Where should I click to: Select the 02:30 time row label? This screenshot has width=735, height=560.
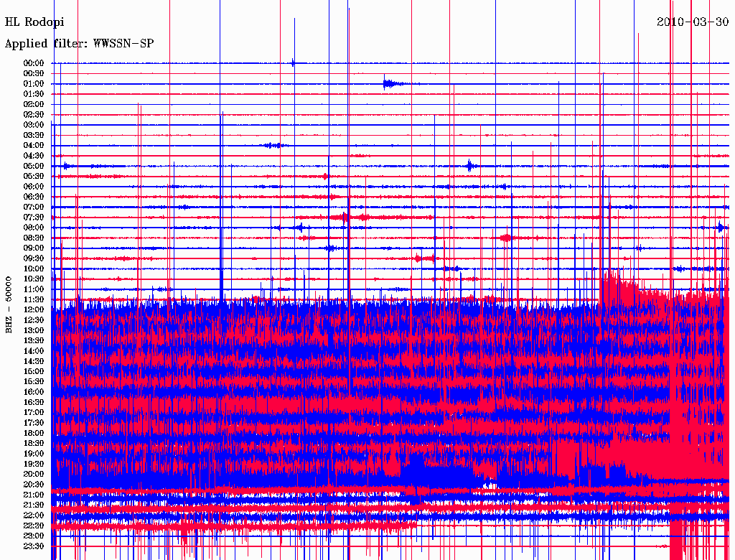[34, 115]
